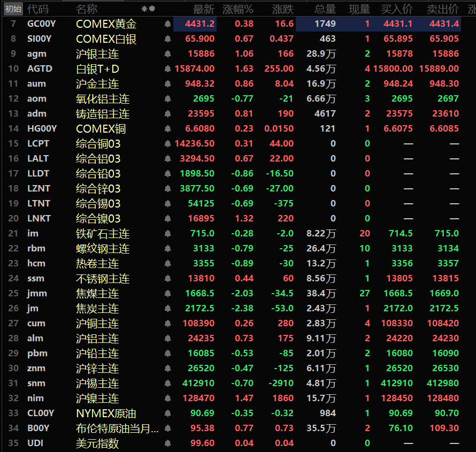Click the bell icon for 美元指数
This screenshot has height=452, width=476.
click(x=167, y=443)
